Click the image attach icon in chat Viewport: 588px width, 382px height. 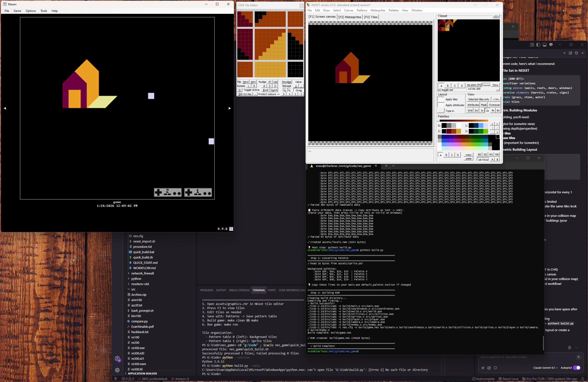coord(489,368)
